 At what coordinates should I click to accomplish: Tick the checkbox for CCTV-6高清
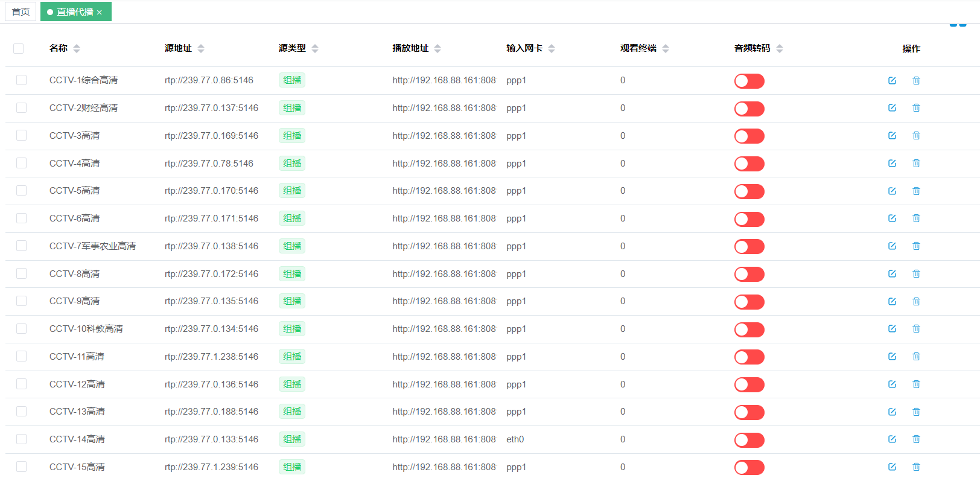pos(22,218)
